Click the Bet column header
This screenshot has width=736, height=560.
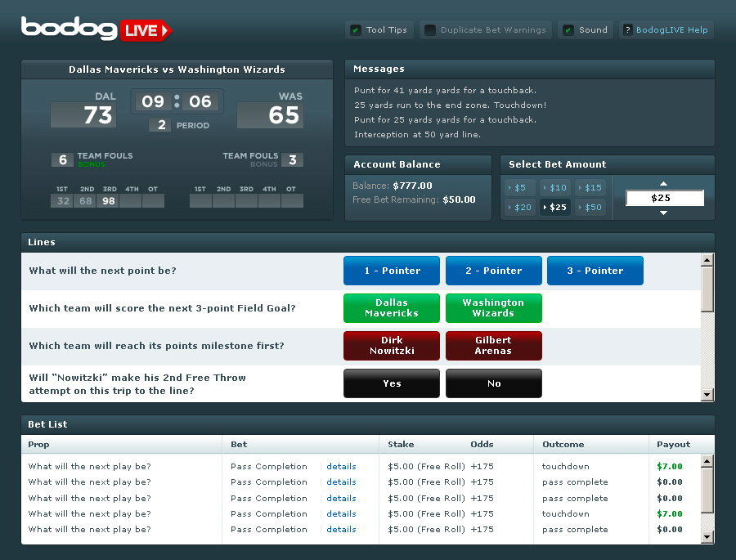(239, 444)
